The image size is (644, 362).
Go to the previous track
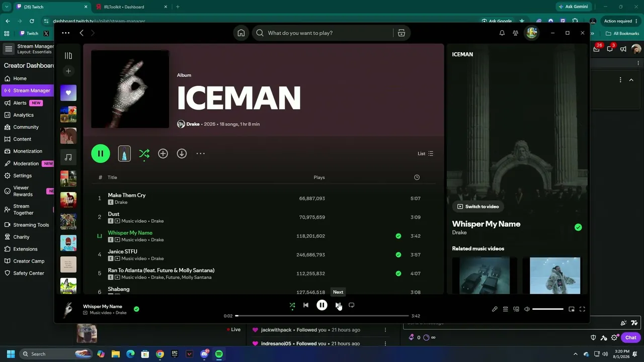(x=306, y=305)
